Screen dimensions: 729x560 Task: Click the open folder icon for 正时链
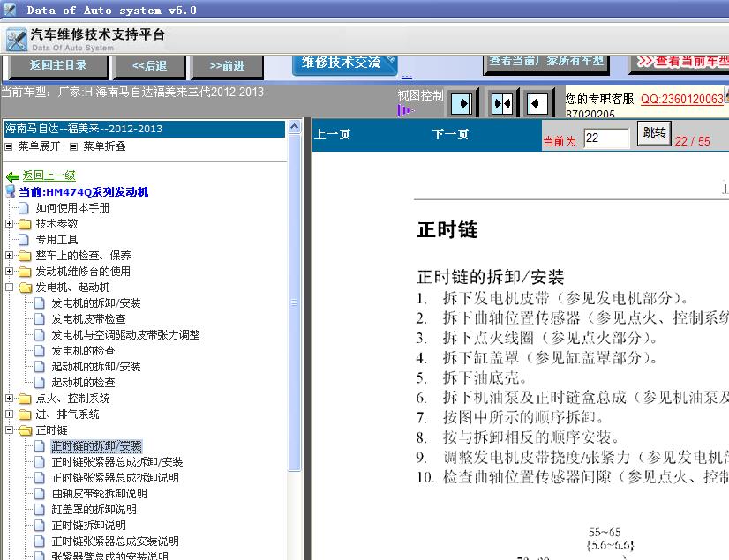pos(25,431)
